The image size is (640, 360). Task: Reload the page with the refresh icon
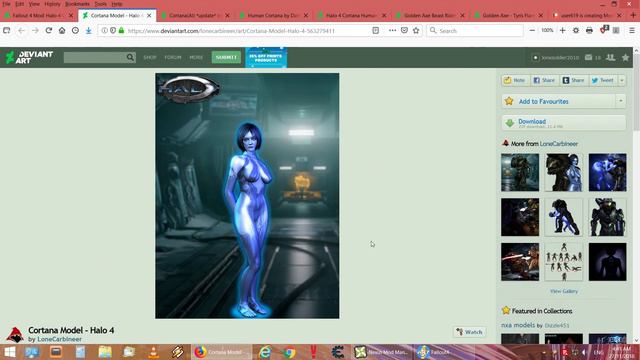coord(49,31)
